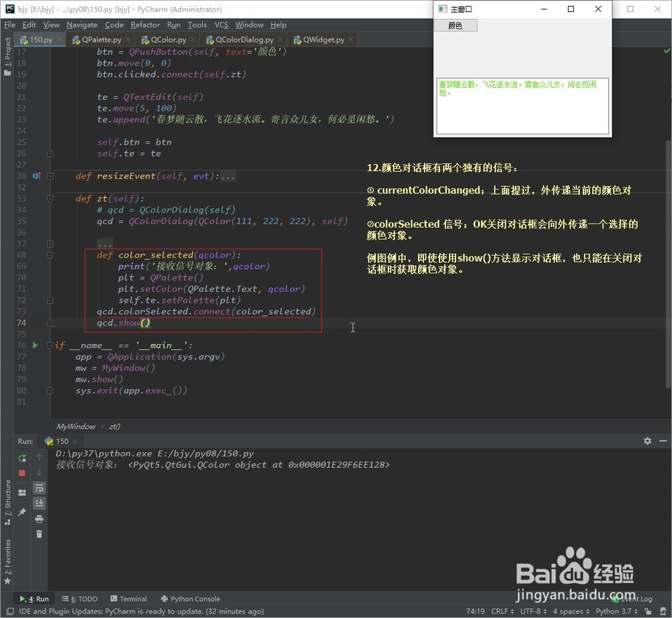672x618 pixels.
Task: Collapse the zt method fold marker
Action: pyautogui.click(x=50, y=199)
